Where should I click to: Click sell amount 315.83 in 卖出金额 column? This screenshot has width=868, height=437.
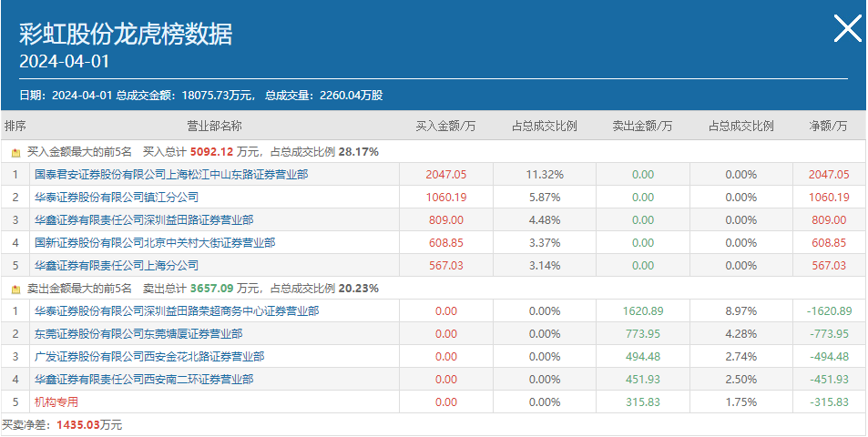tap(643, 401)
